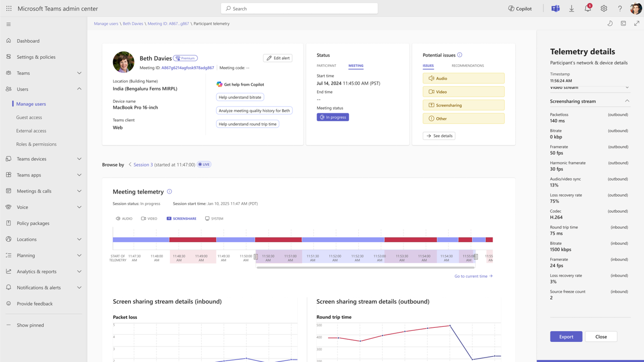Expand Analytics & reports in sidebar
This screenshot has width=644, height=362.
(79, 271)
